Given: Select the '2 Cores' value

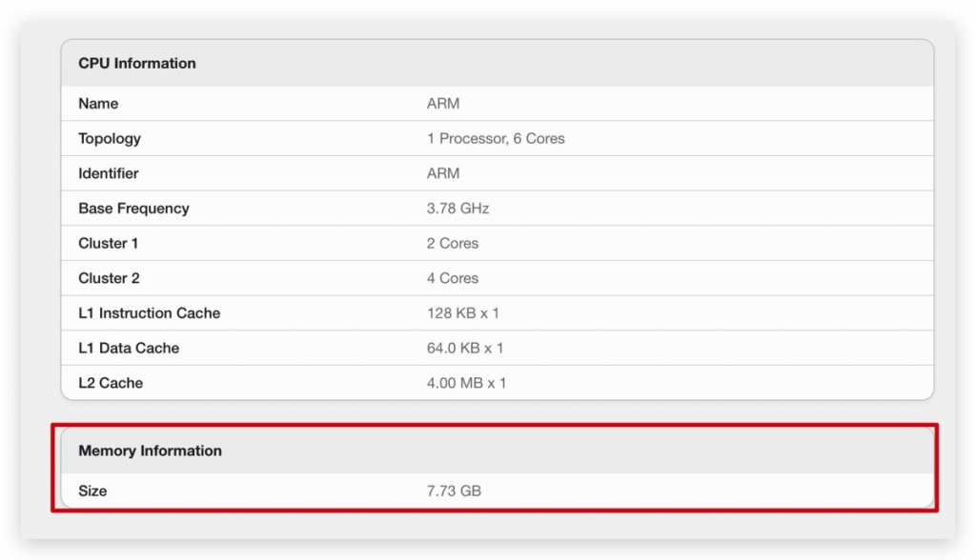Looking at the screenshot, I should [x=453, y=243].
